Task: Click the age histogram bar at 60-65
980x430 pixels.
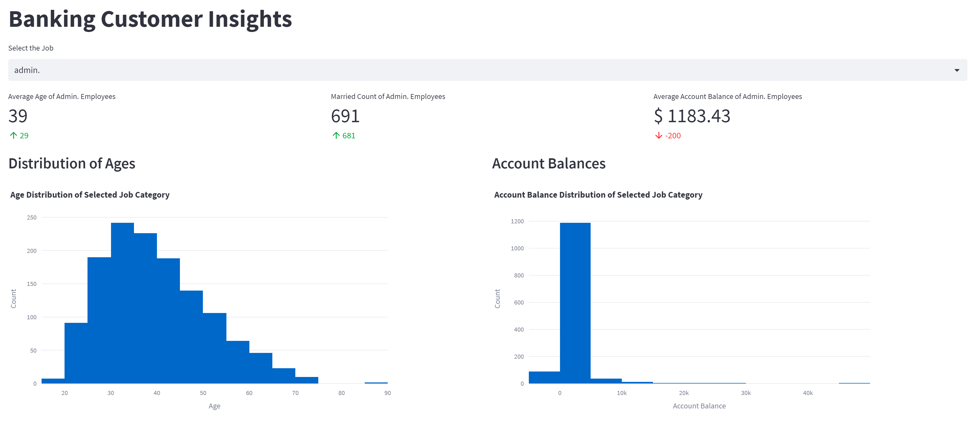Action: point(261,368)
